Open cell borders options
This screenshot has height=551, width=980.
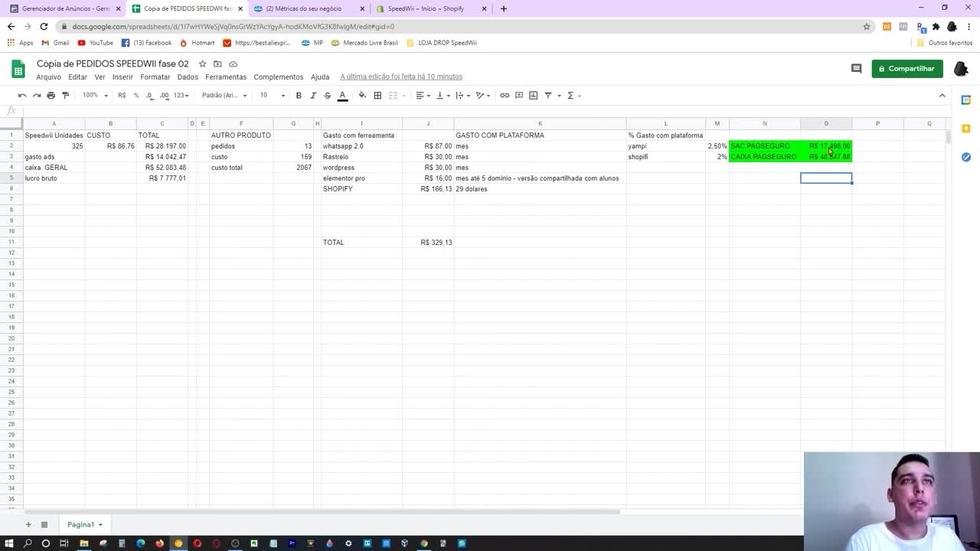point(377,96)
